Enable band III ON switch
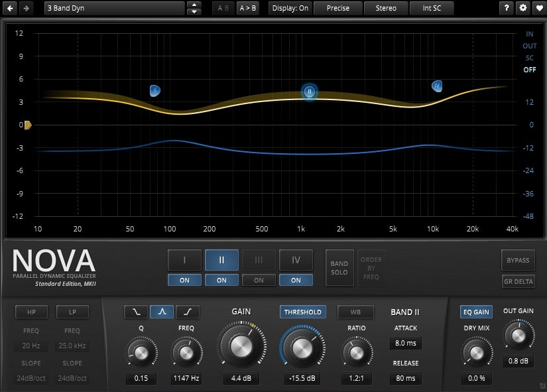The height and width of the screenshot is (392, 547). 259,280
